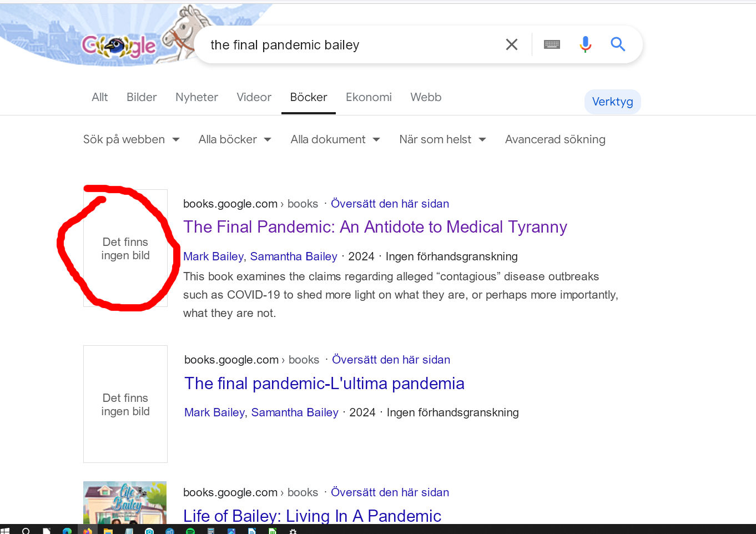Click Mark Bailey author link in first result
Viewport: 756px width, 534px height.
click(x=213, y=256)
